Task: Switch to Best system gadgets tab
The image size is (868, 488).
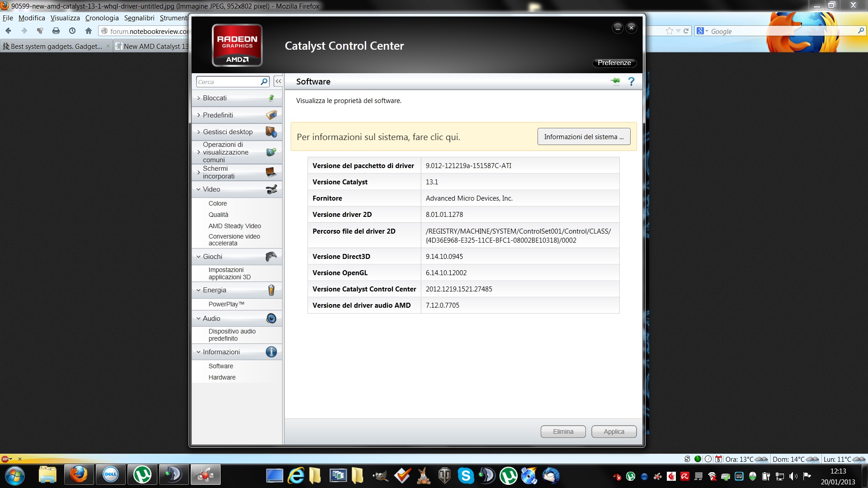Action: pyautogui.click(x=57, y=46)
